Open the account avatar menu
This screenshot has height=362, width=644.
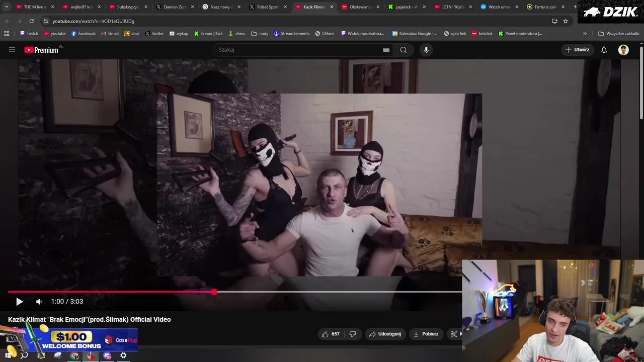click(x=623, y=50)
